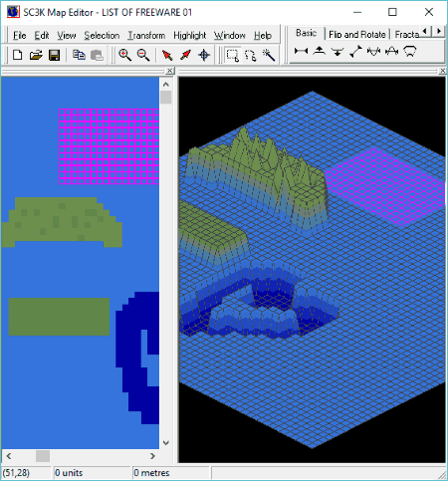Image resolution: width=448 pixels, height=481 pixels.
Task: Close the left 2D map pane
Action: coord(169,71)
